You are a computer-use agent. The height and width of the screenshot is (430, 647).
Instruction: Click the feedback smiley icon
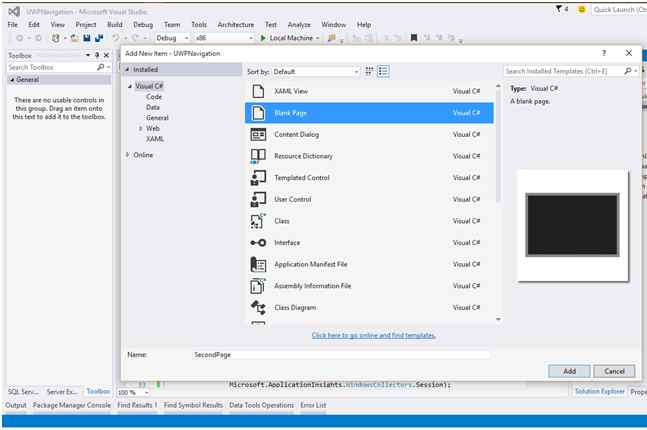(581, 9)
